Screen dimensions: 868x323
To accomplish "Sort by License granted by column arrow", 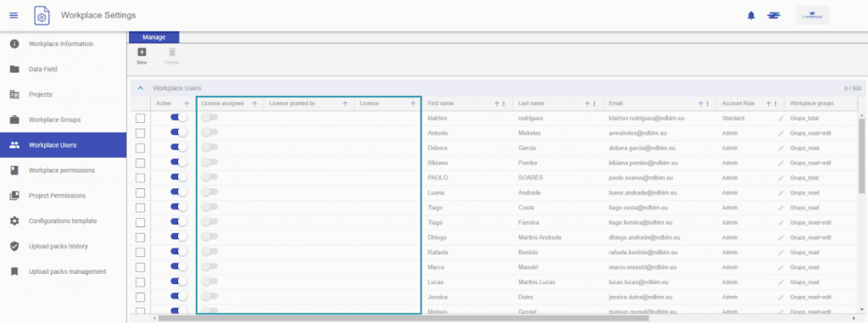I will point(345,103).
